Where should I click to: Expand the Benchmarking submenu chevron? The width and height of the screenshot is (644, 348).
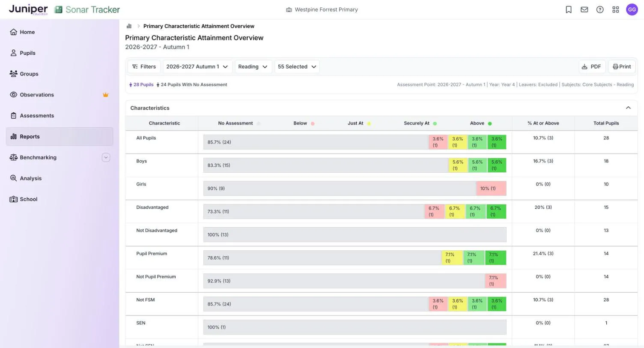(106, 157)
